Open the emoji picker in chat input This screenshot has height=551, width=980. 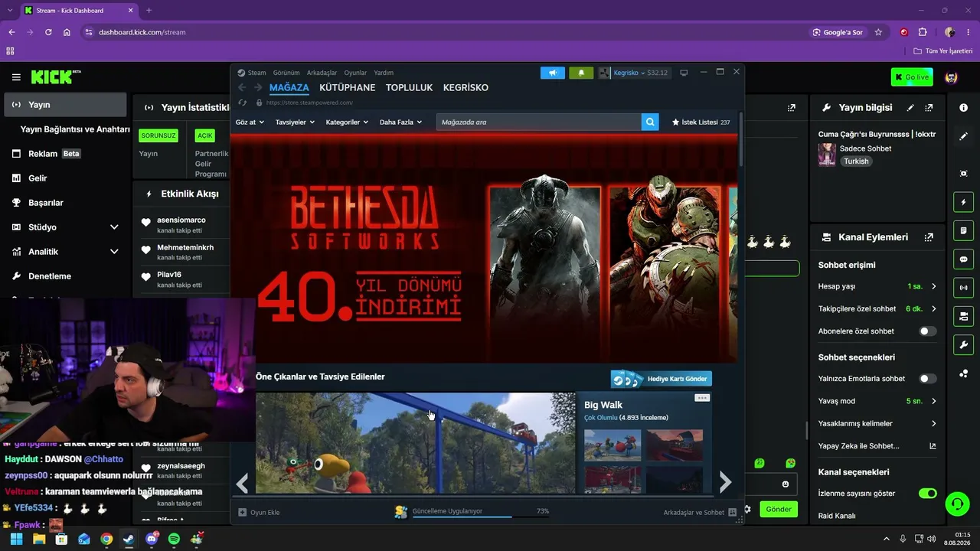pyautogui.click(x=786, y=484)
